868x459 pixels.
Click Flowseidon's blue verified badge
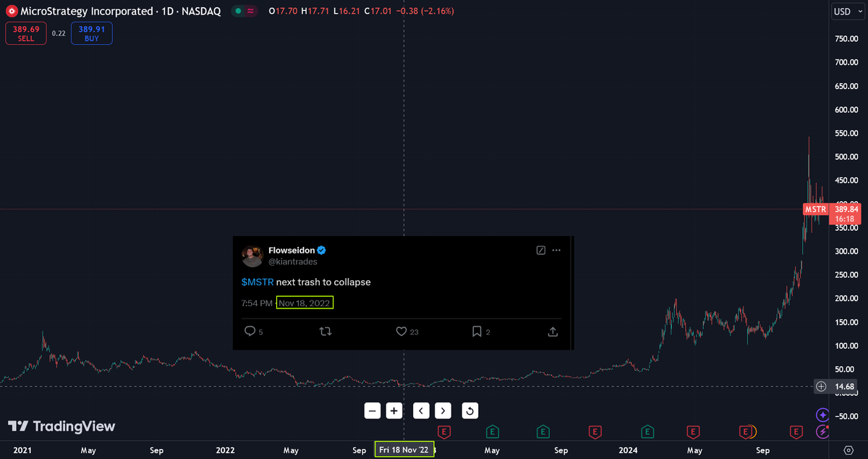(x=321, y=250)
